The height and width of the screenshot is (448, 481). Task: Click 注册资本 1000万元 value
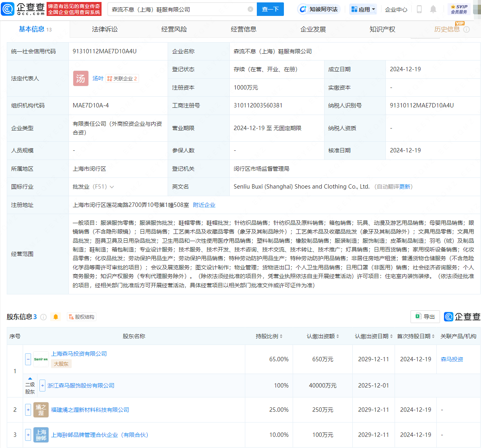pos(246,88)
